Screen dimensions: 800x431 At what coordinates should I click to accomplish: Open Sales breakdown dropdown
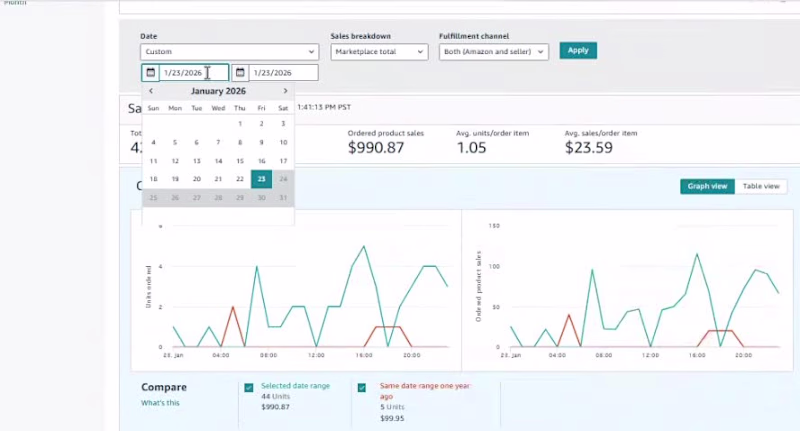[x=379, y=52]
